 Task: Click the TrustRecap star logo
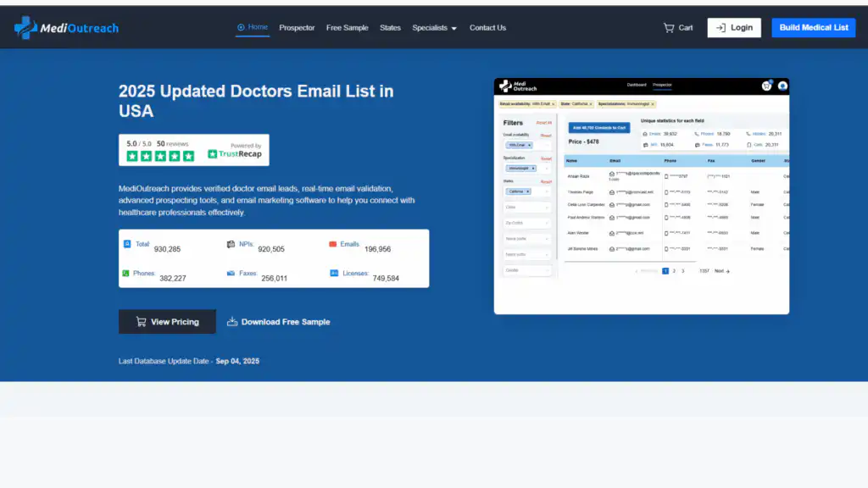coord(213,154)
